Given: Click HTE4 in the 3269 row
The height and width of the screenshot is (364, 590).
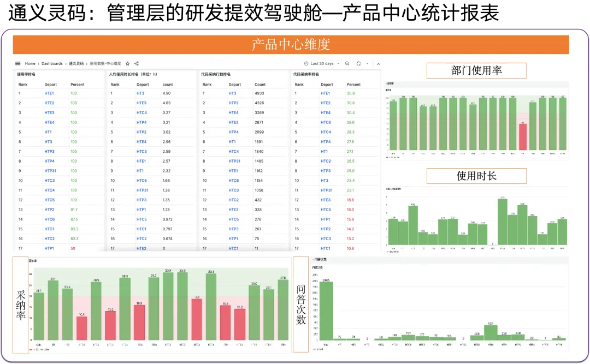Looking at the screenshot, I should 233,113.
